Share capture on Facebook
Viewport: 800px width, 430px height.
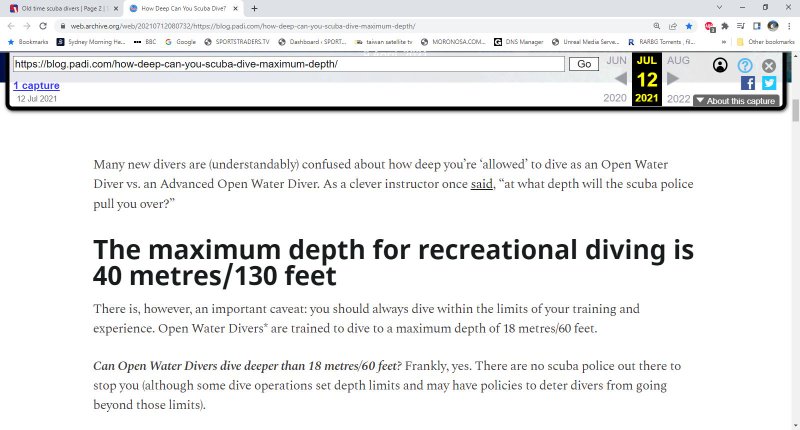[748, 83]
